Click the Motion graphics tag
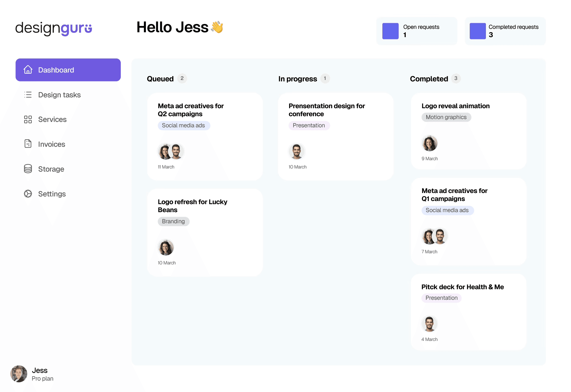The height and width of the screenshot is (392, 571). click(x=446, y=117)
